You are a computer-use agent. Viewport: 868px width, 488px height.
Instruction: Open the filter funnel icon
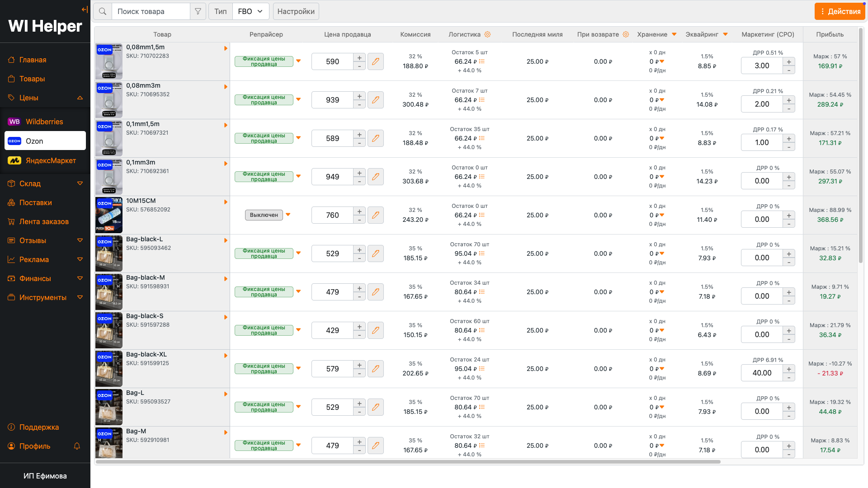[x=198, y=11]
